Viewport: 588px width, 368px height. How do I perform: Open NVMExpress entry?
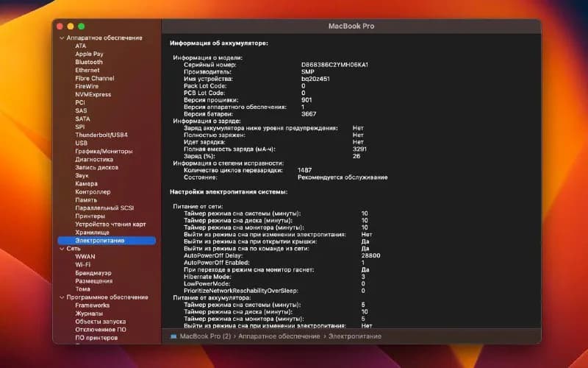coord(93,95)
